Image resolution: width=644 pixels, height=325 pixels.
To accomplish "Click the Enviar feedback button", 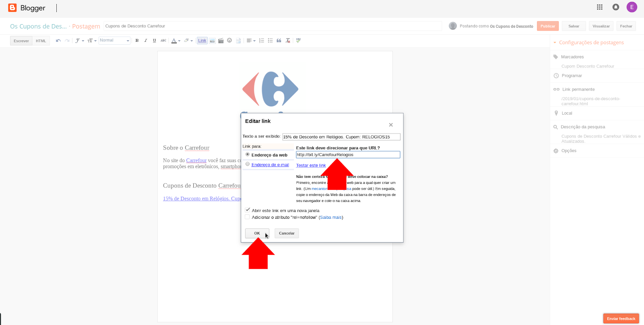I will 621,319.
